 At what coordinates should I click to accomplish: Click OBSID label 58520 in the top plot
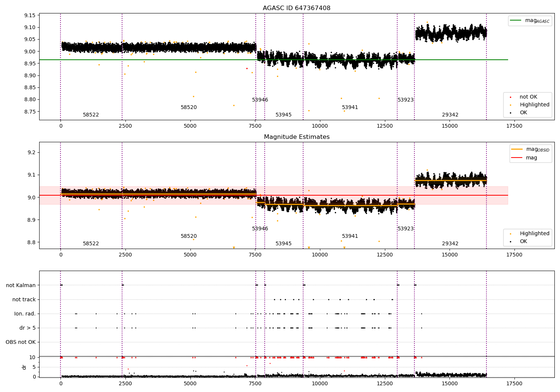189,108
